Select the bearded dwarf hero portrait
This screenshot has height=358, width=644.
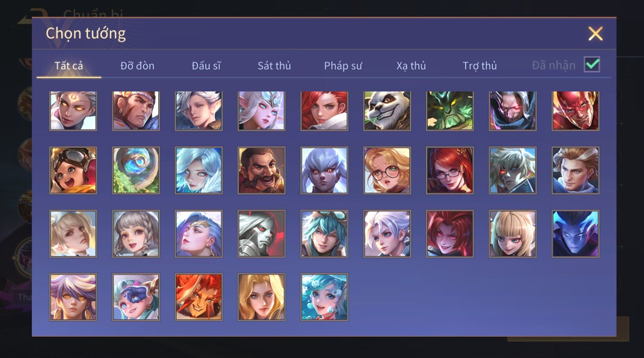pyautogui.click(x=262, y=170)
